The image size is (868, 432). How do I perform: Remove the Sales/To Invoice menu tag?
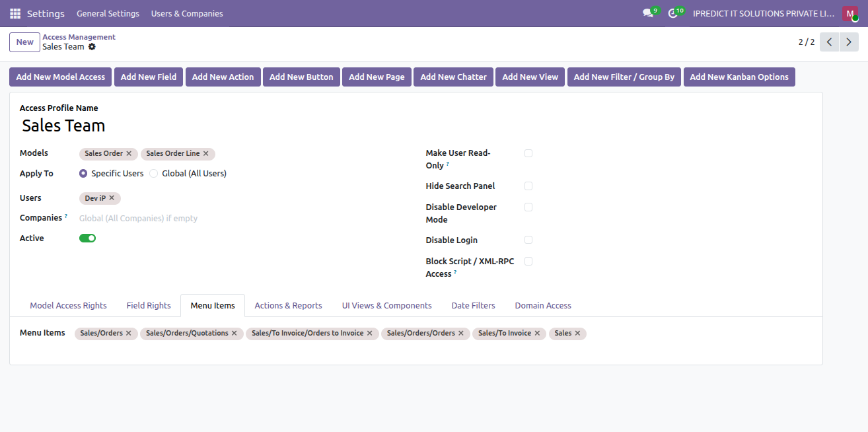[x=537, y=334]
